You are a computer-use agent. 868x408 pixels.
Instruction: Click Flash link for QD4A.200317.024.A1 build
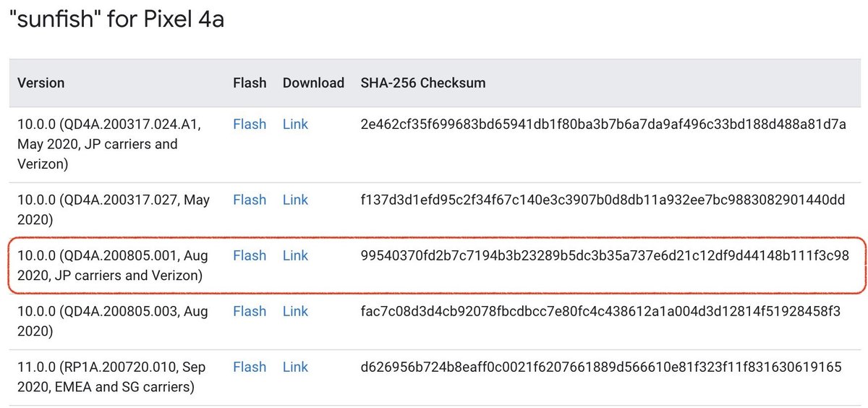250,124
